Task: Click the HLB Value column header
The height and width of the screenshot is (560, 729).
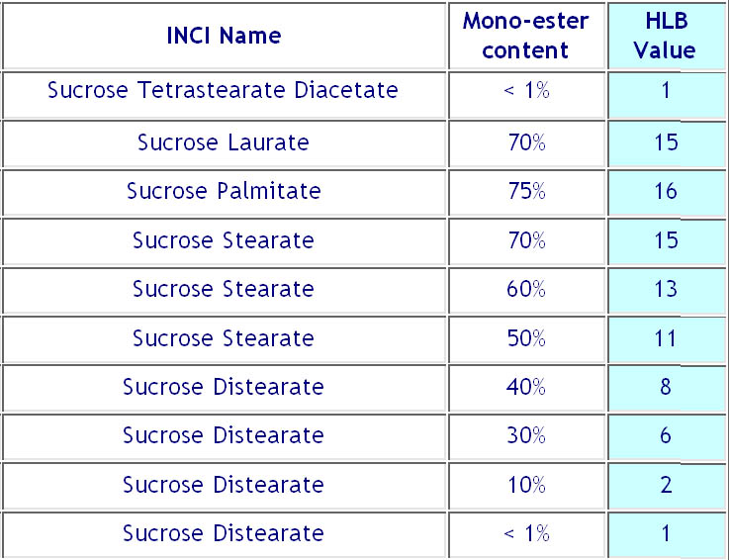Action: [x=666, y=37]
